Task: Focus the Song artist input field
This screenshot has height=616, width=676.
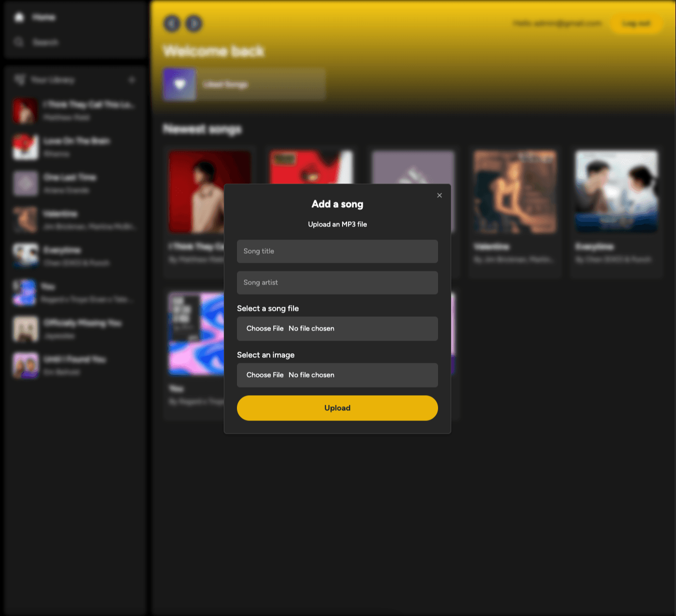Action: click(337, 282)
